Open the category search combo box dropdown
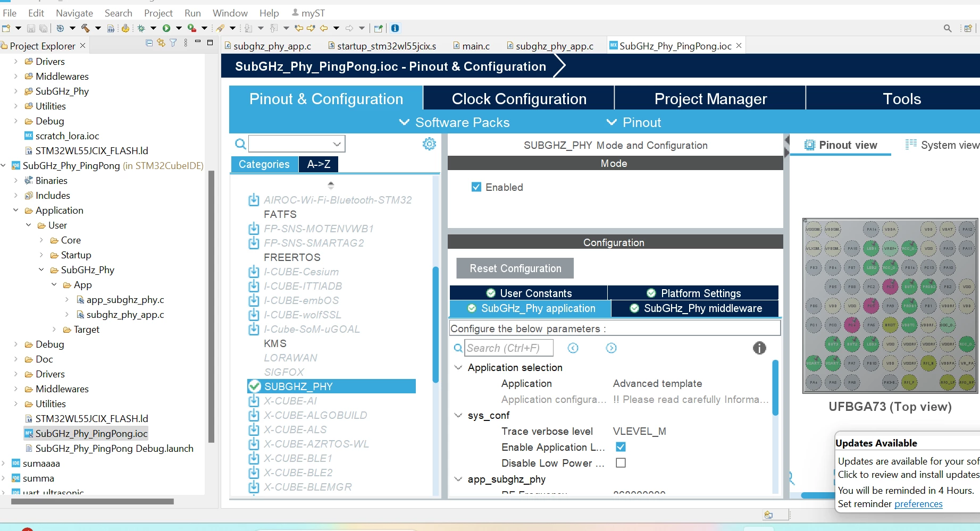 pyautogui.click(x=337, y=144)
